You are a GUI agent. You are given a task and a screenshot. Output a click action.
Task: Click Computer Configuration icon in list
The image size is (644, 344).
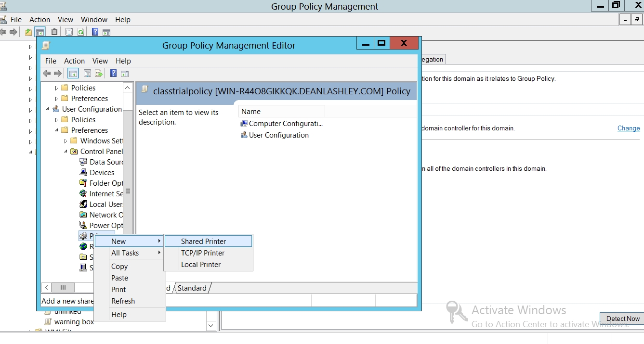(x=244, y=124)
